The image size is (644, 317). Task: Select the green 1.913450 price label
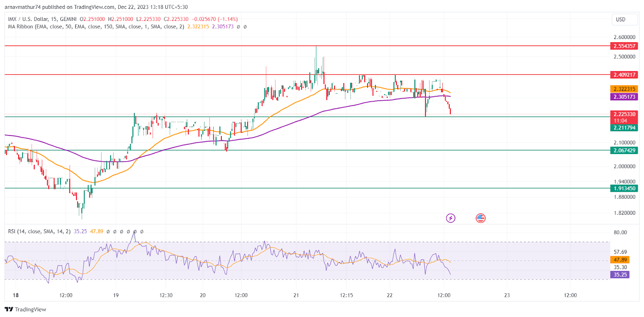coord(624,188)
